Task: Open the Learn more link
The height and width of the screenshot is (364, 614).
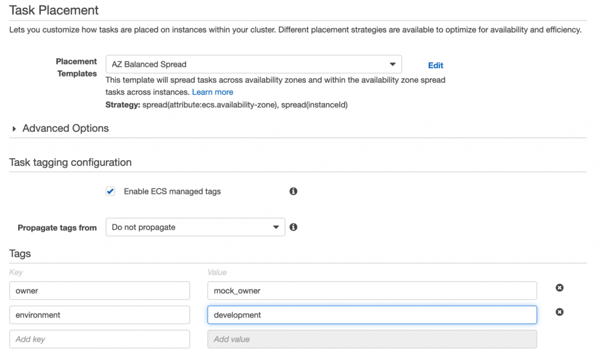Action: [x=212, y=92]
